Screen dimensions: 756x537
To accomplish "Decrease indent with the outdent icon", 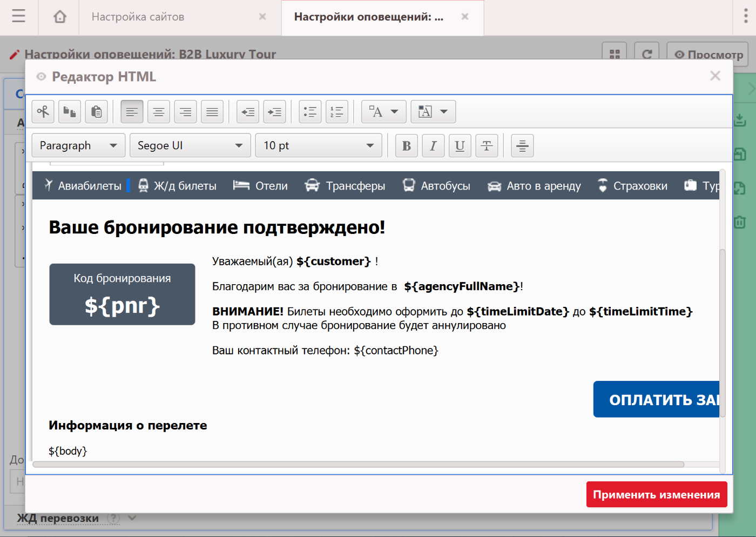I will pyautogui.click(x=248, y=112).
